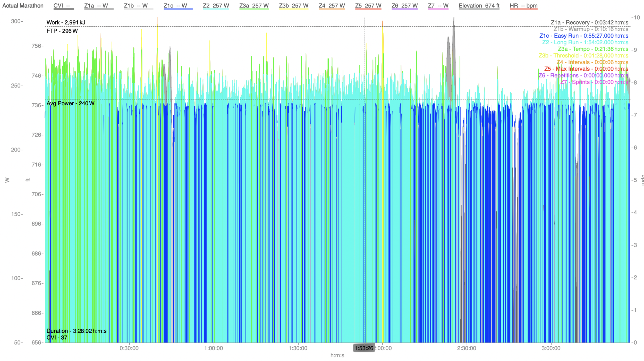Click the 1:30:00 time axis tick

(298, 348)
